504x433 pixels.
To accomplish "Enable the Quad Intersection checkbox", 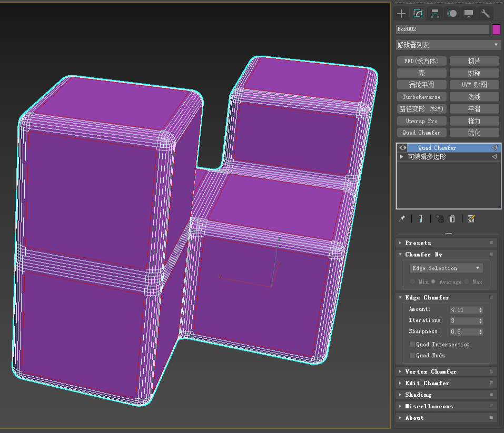I will coord(412,344).
